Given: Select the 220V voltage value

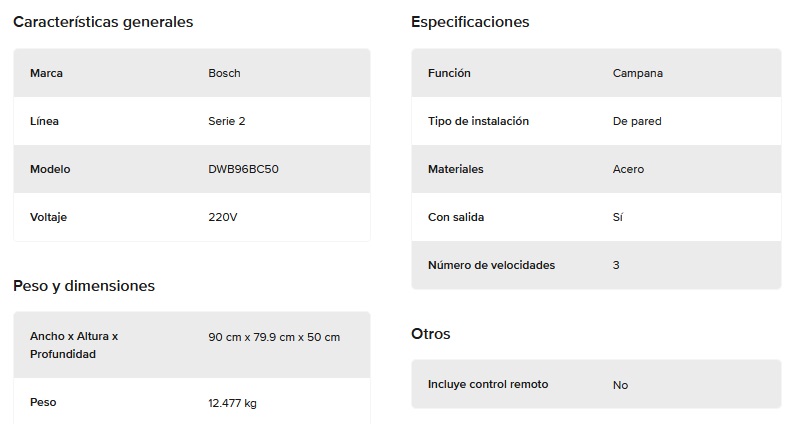Looking at the screenshot, I should pos(222,217).
